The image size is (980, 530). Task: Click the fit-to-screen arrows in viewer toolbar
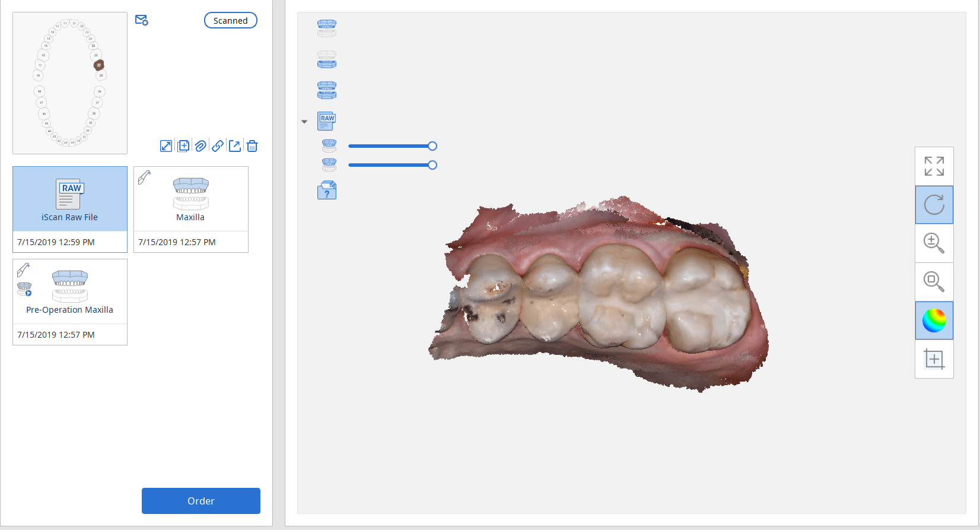tap(934, 166)
